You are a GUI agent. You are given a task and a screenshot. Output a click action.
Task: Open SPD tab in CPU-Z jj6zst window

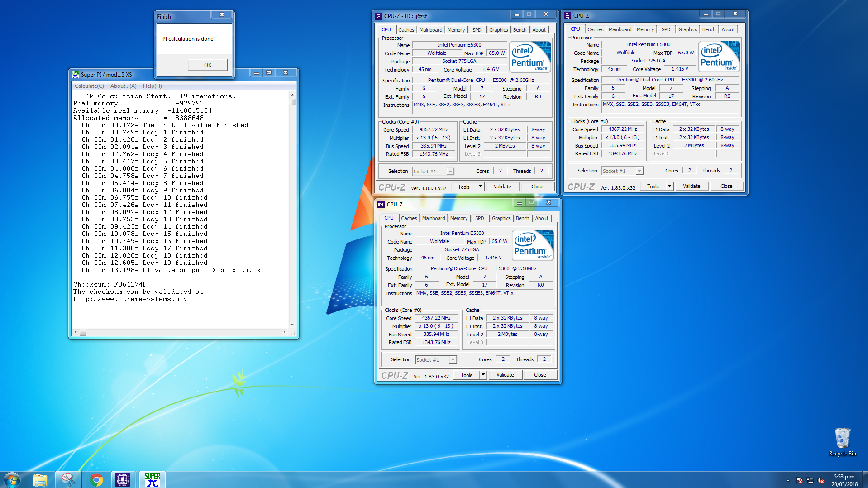[x=477, y=30]
